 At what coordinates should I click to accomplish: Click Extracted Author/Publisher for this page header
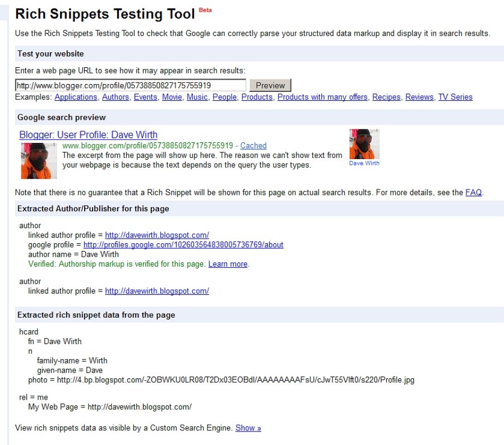(93, 208)
